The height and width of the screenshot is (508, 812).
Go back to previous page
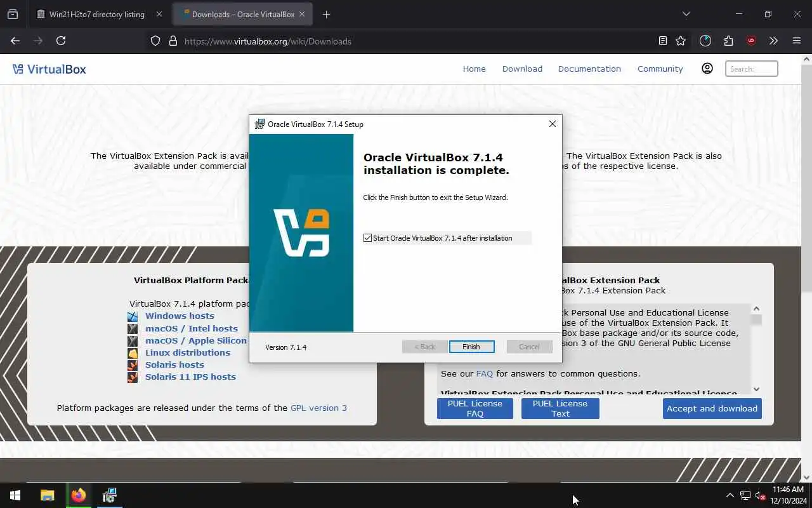pos(15,41)
